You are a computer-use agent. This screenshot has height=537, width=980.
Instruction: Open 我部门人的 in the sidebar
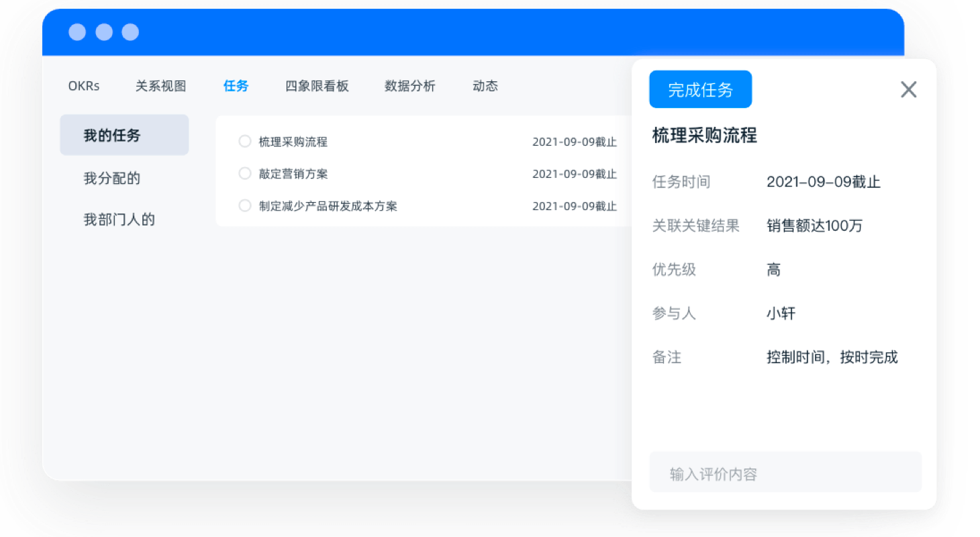(119, 220)
